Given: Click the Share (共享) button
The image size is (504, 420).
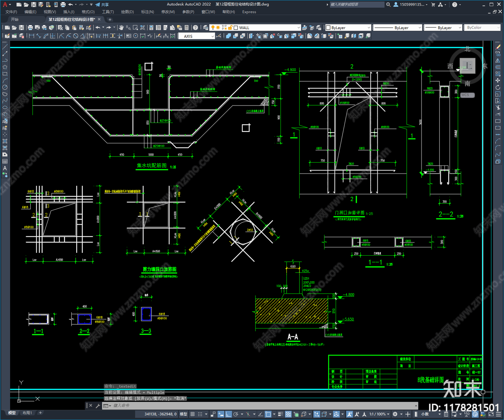Looking at the screenshot, I should coord(102,4).
